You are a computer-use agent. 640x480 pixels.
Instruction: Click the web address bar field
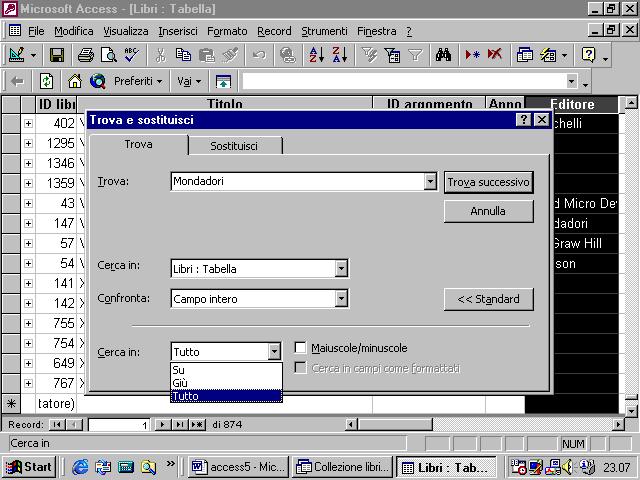tap(405, 82)
